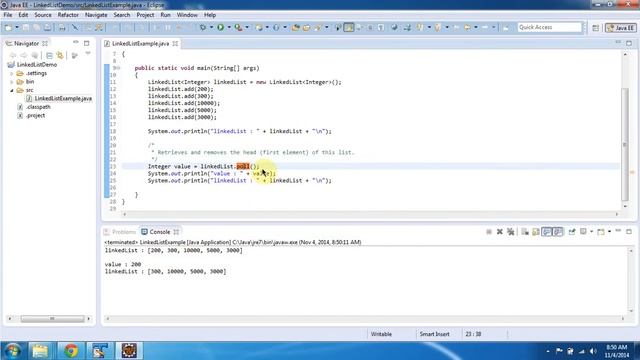Viewport: 640px width, 360px height.
Task: Collapse the src folder
Action: [12, 90]
